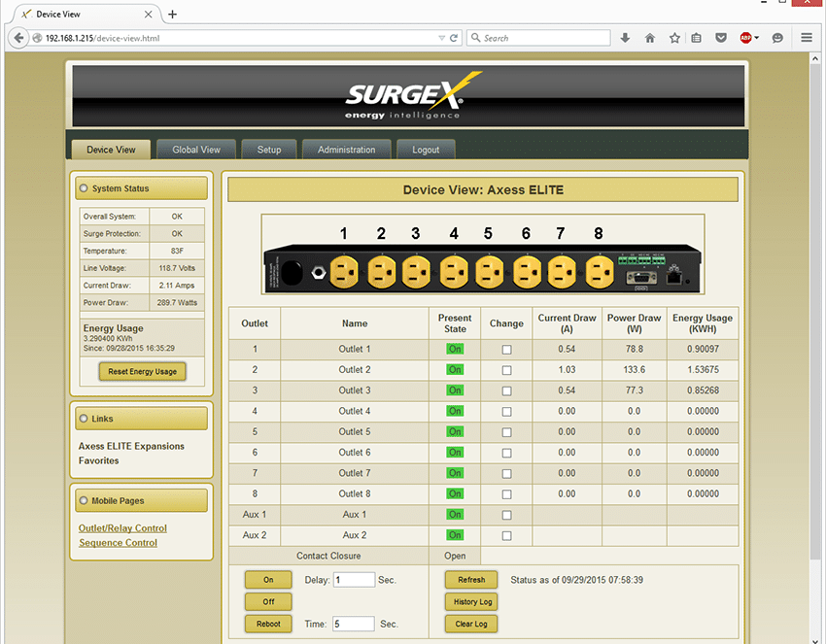Viewport: 826px width, 644px height.
Task: Open the downloads arrow in the toolbar
Action: point(625,38)
